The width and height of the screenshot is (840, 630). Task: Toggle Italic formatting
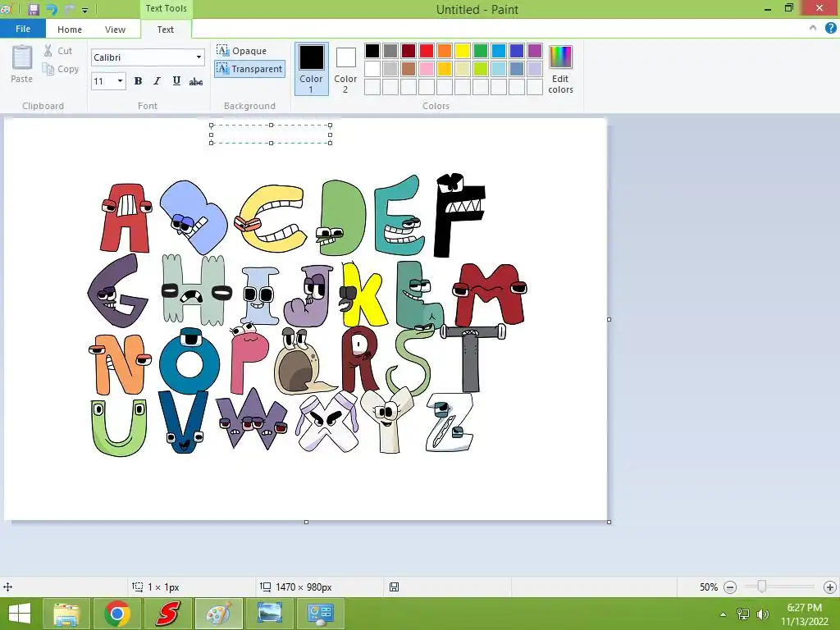157,81
